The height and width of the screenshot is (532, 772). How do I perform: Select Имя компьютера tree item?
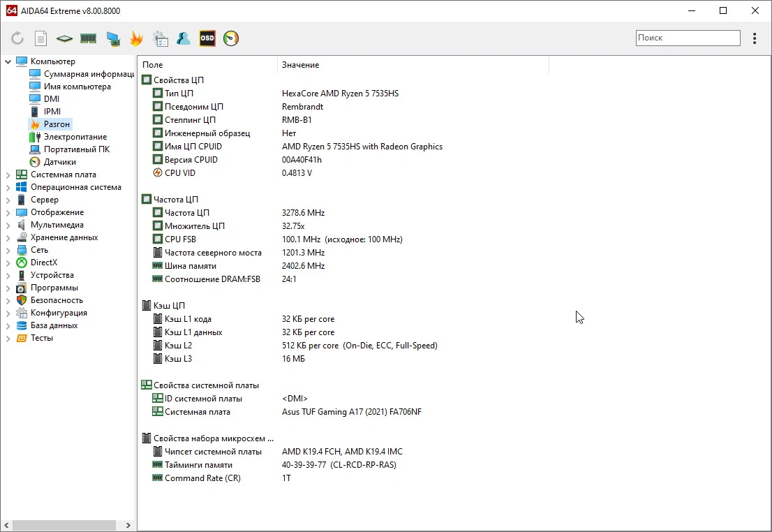coord(70,87)
